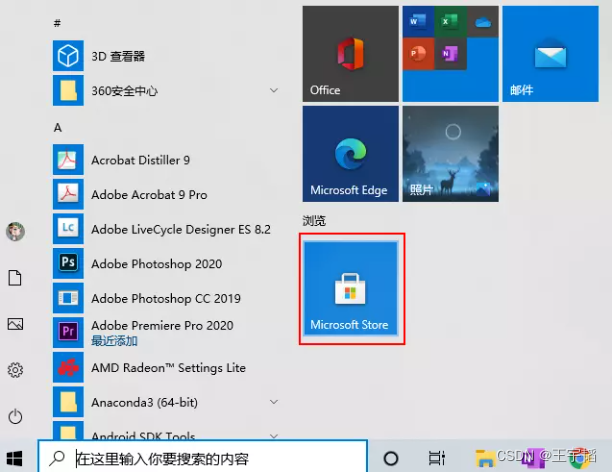Click the # section header
Image resolution: width=612 pixels, height=472 pixels.
(57, 23)
